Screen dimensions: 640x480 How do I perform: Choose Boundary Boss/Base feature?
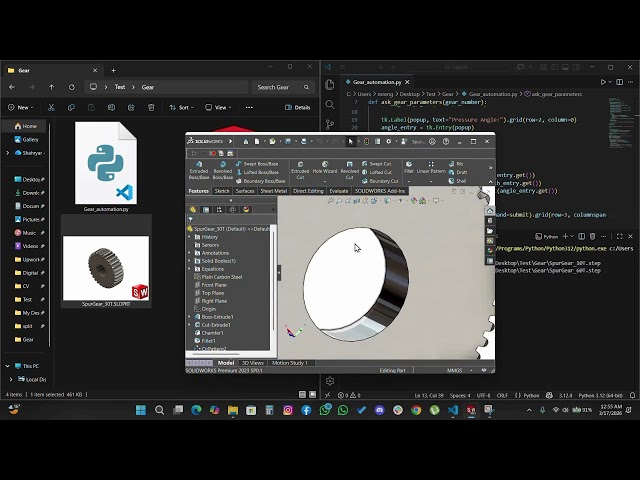[x=260, y=181]
